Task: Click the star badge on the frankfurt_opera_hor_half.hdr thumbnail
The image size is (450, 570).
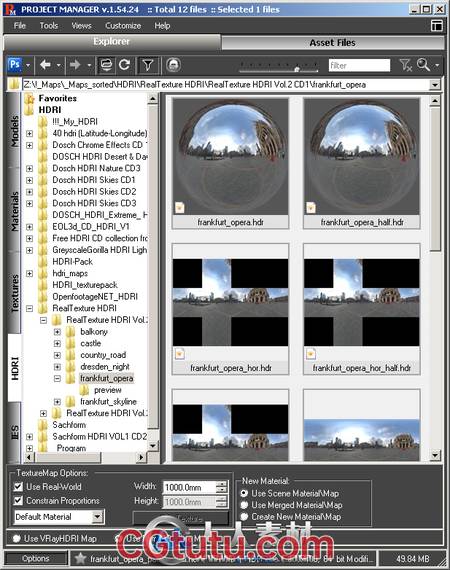Action: pos(311,353)
